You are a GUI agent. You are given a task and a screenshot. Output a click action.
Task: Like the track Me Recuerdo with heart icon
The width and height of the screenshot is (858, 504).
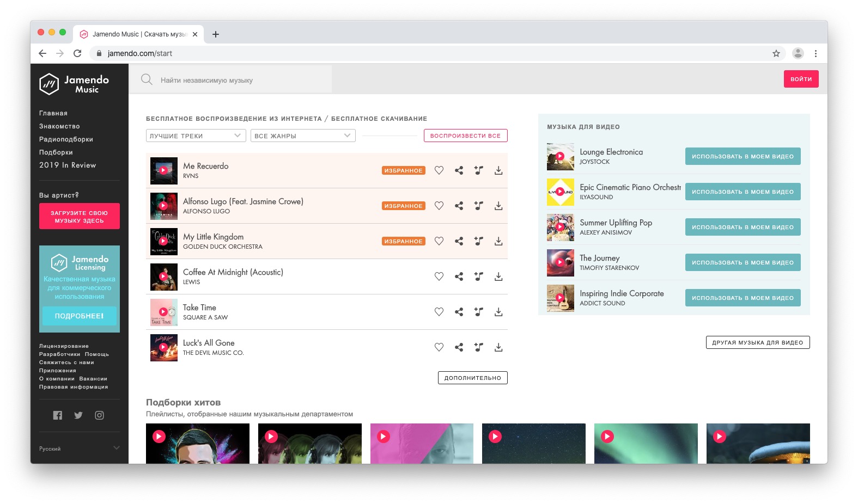pyautogui.click(x=439, y=170)
